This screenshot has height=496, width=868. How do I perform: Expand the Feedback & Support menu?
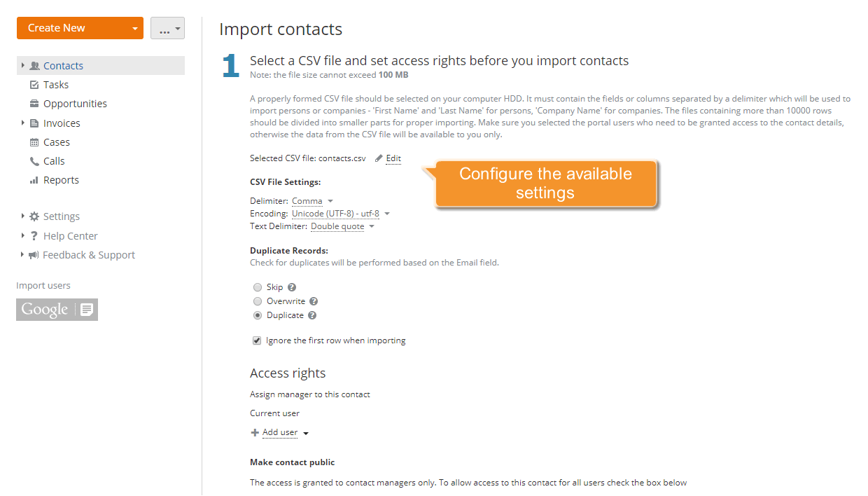[x=87, y=254]
